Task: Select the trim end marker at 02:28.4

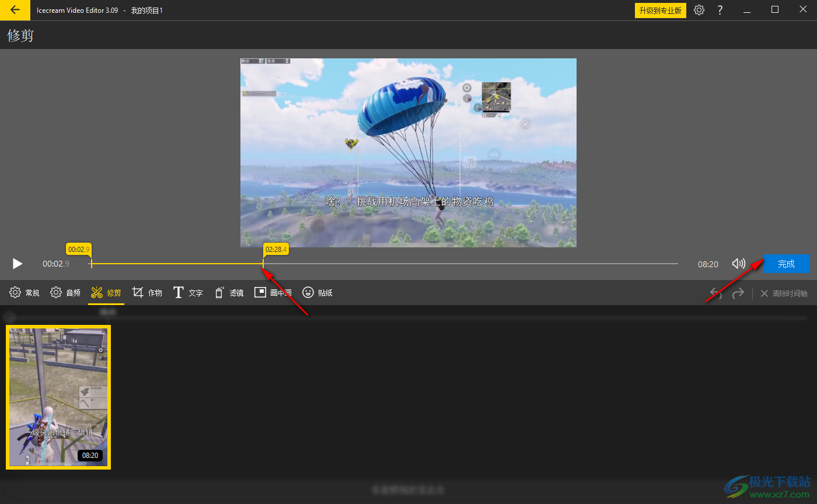Action: click(x=275, y=250)
